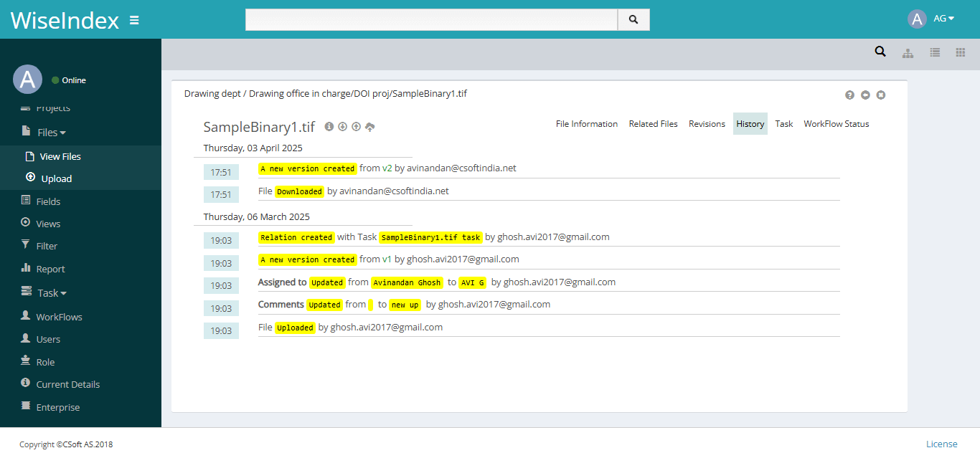Switch to the Revisions tab
Image resolution: width=980 pixels, height=458 pixels.
tap(707, 123)
